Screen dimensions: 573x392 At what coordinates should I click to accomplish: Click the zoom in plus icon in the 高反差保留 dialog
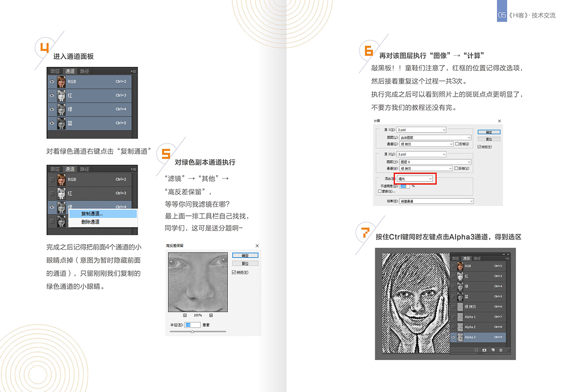tap(211, 315)
